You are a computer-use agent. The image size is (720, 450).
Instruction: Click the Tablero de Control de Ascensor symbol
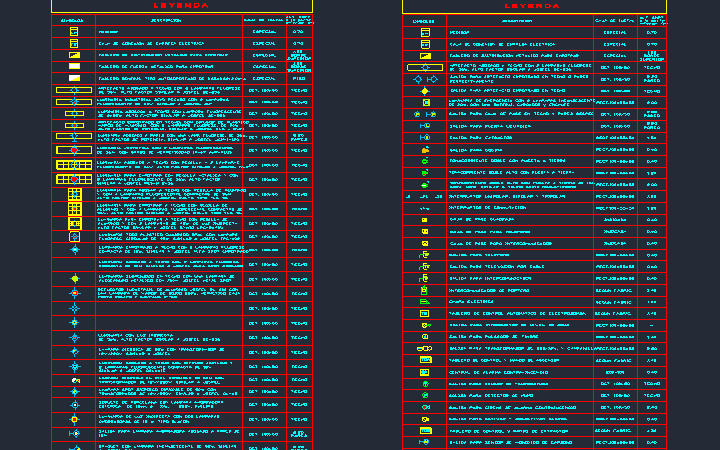pos(426,360)
